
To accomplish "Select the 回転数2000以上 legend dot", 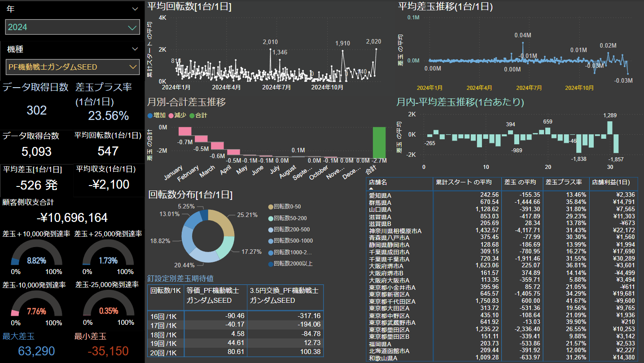I will point(271,264).
